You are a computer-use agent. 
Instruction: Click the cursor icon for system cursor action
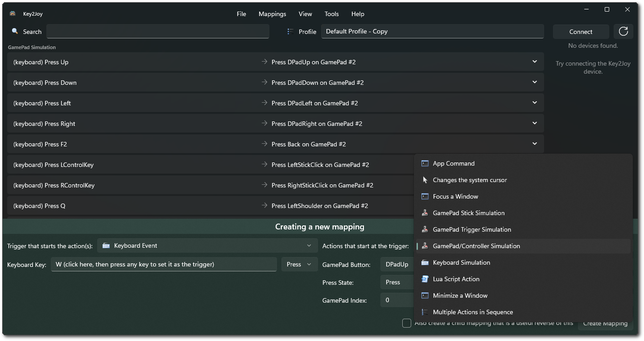pyautogui.click(x=425, y=180)
